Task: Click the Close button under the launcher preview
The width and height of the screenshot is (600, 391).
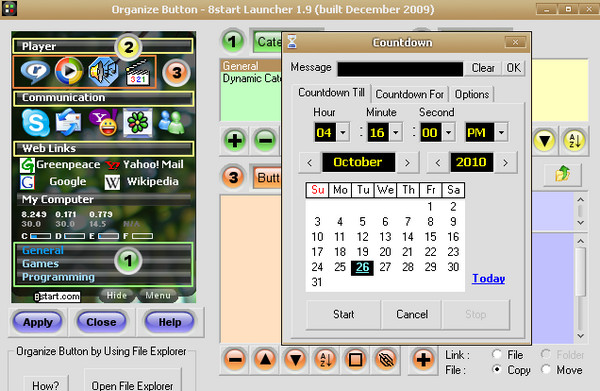Action: (101, 323)
